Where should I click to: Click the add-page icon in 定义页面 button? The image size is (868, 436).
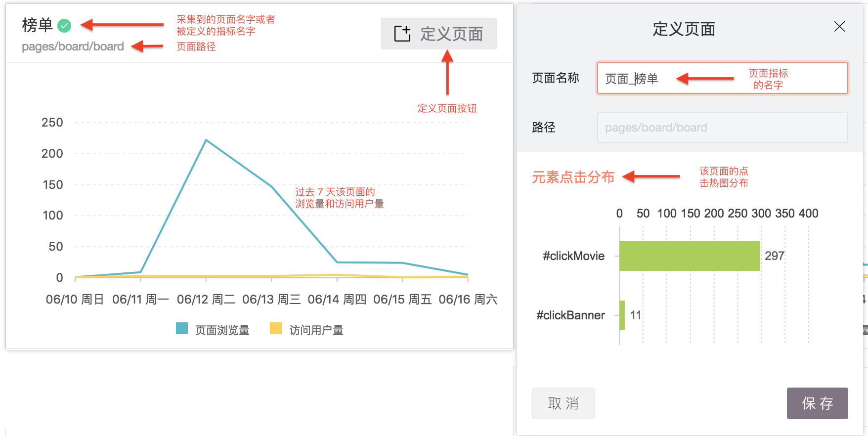402,34
